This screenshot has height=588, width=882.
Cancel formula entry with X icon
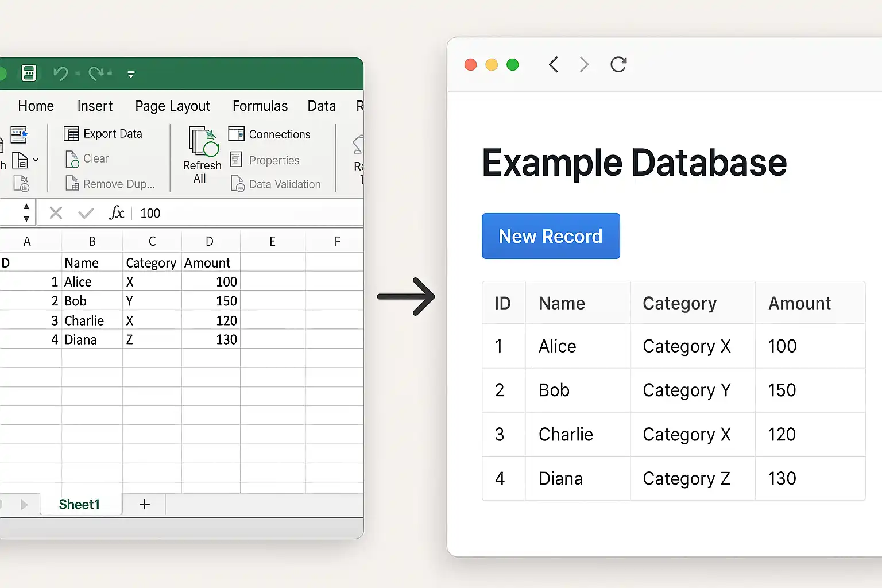[x=56, y=213]
